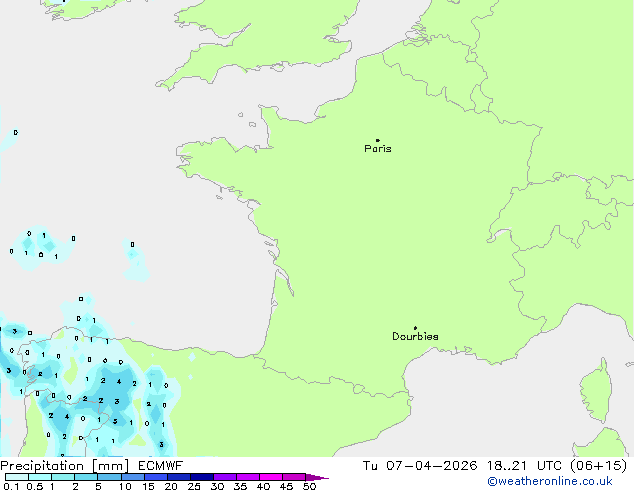The image size is (634, 490).
Task: Pick the 30–35 mm purple swatch
Action: [x=225, y=477]
